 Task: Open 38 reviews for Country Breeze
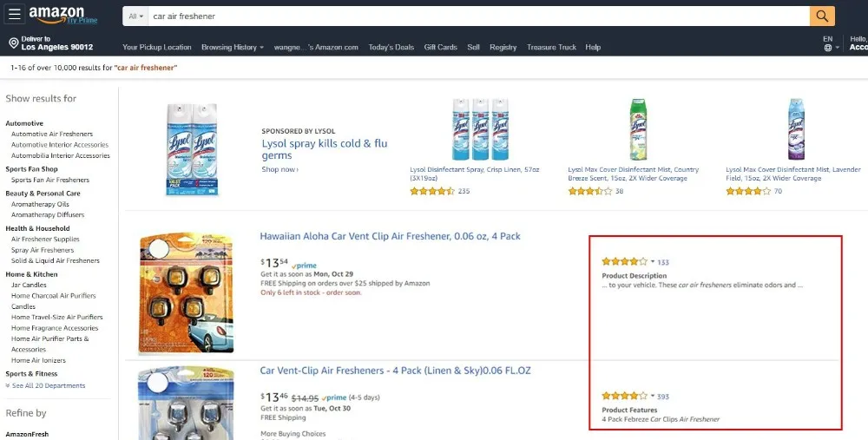(x=620, y=192)
